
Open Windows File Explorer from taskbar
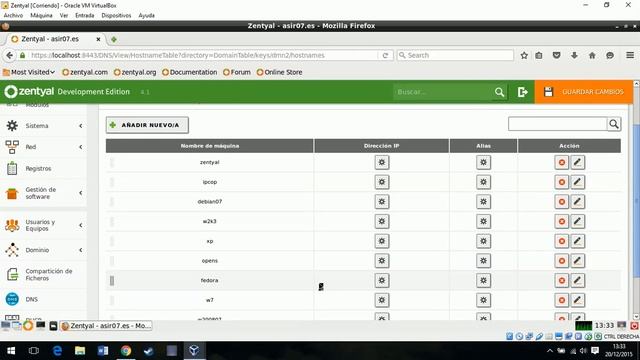[80, 351]
